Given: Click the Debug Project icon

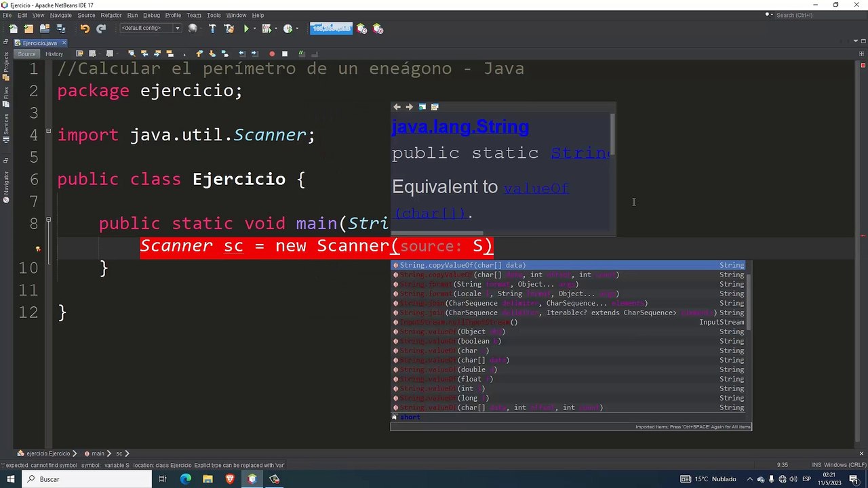Looking at the screenshot, I should [266, 28].
